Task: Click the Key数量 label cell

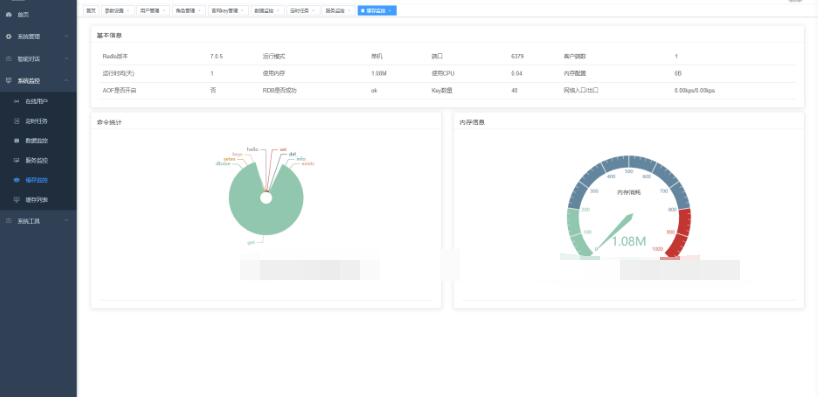Action: pyautogui.click(x=442, y=91)
